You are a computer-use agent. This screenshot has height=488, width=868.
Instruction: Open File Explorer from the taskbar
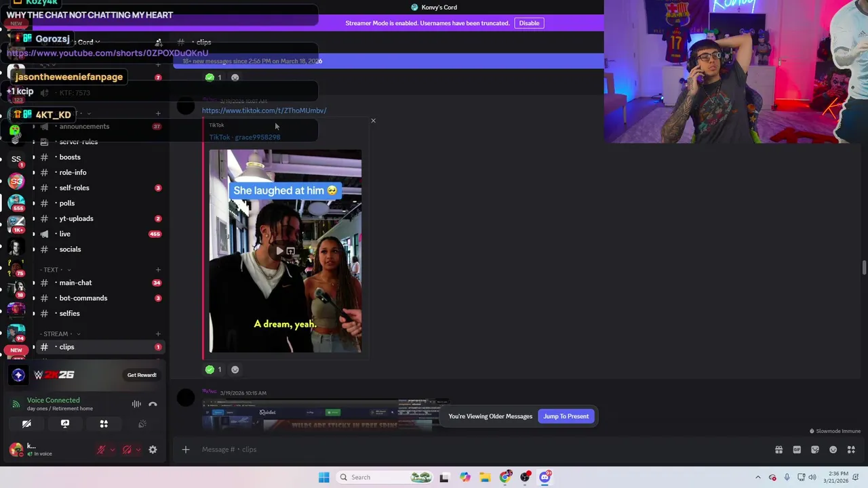[x=485, y=477]
